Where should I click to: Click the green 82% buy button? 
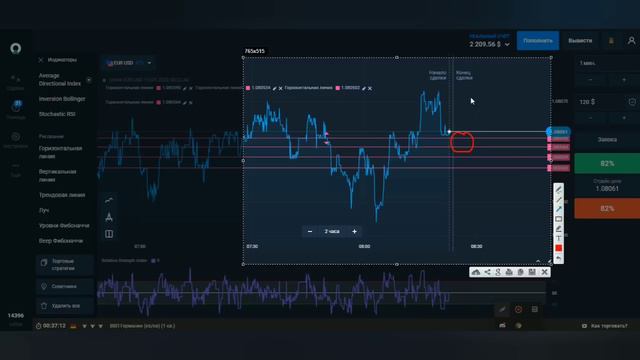(607, 164)
